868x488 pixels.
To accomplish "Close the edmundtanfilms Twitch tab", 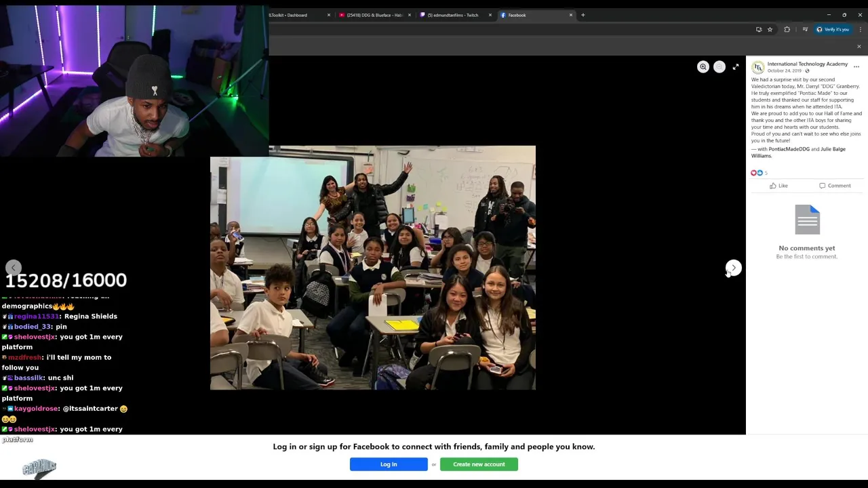I will (x=490, y=15).
